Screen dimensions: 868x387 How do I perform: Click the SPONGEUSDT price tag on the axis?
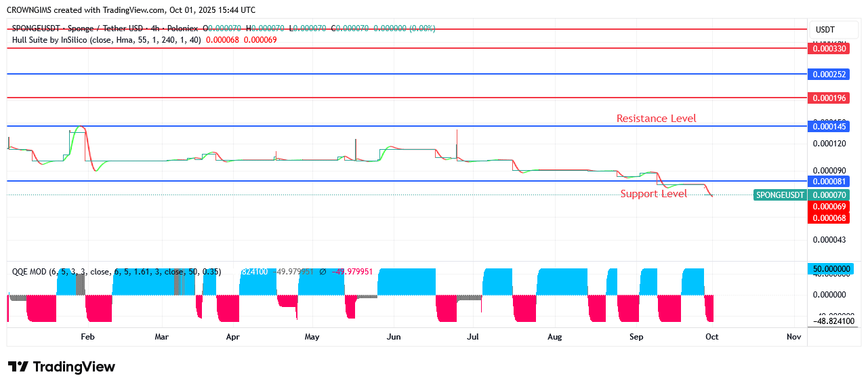coord(780,195)
